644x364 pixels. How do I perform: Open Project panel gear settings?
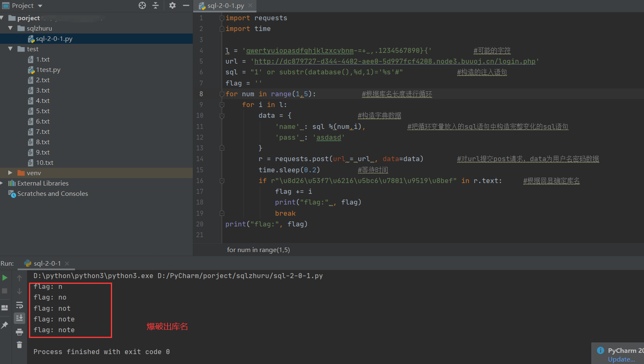coord(172,5)
